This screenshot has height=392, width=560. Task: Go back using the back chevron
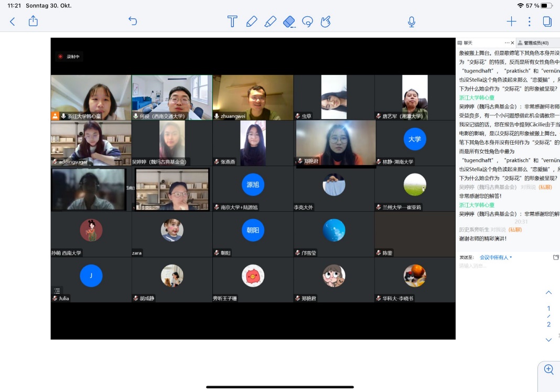click(13, 21)
